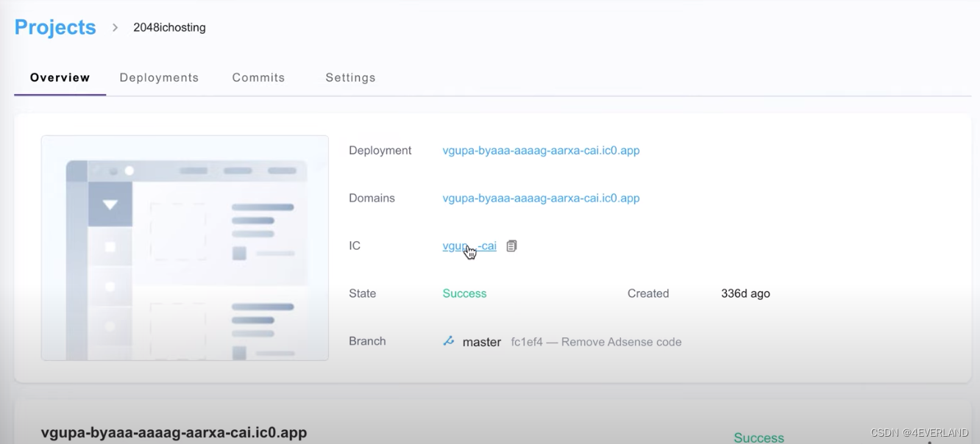
Task: Click the State field label
Action: pyautogui.click(x=362, y=293)
